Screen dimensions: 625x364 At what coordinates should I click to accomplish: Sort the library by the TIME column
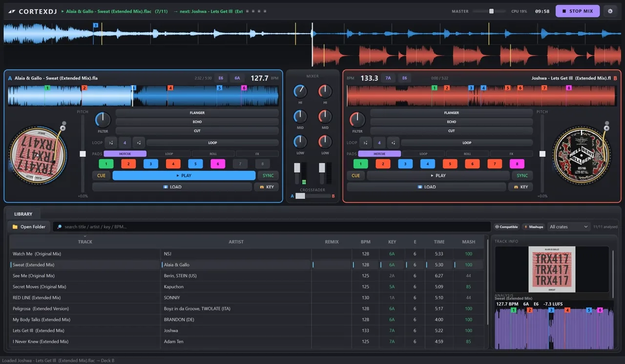point(439,242)
